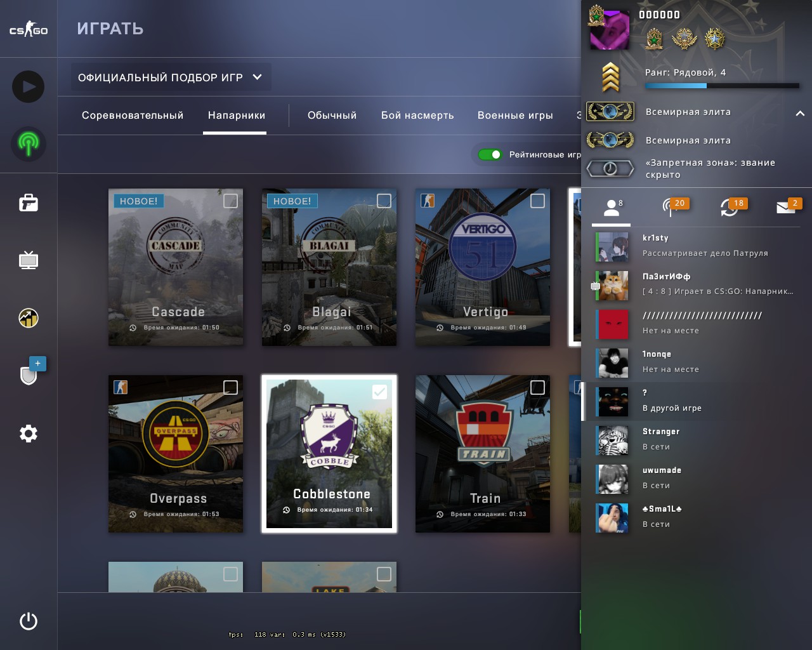Screen dimensions: 812x650
Task: Collapse the Всемирная элита ranks chevron
Action: pyautogui.click(x=800, y=113)
